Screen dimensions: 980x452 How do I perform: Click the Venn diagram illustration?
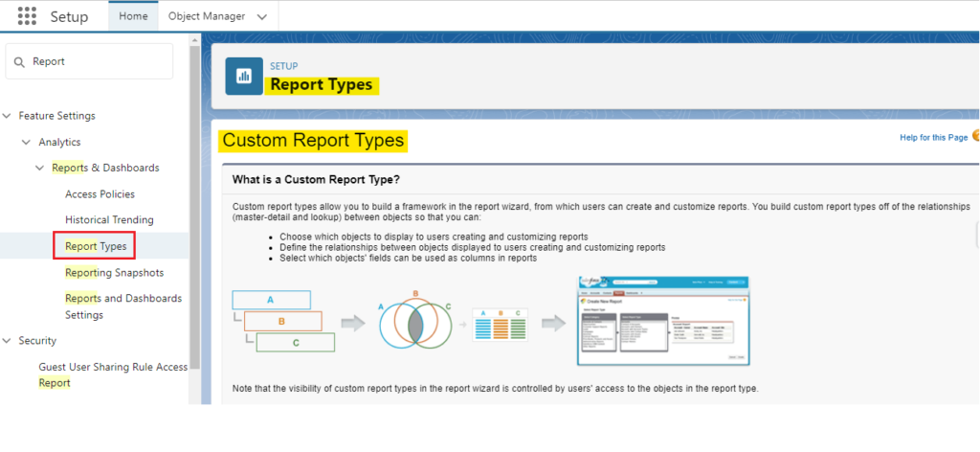[414, 325]
